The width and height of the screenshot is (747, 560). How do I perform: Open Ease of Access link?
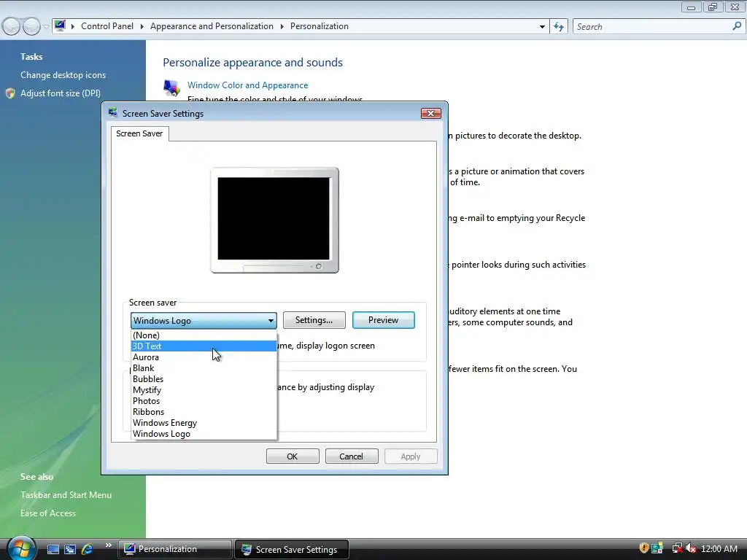[x=48, y=513]
